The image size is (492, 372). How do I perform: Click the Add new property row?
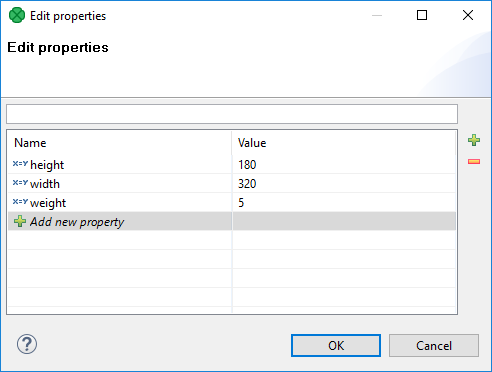coord(232,221)
